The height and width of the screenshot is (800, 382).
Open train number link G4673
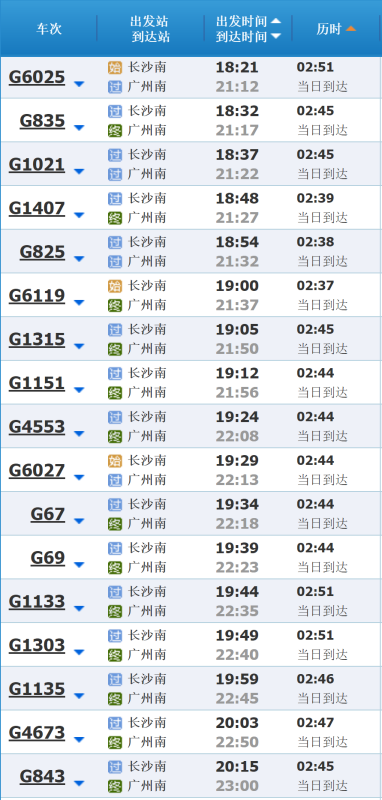37,733
